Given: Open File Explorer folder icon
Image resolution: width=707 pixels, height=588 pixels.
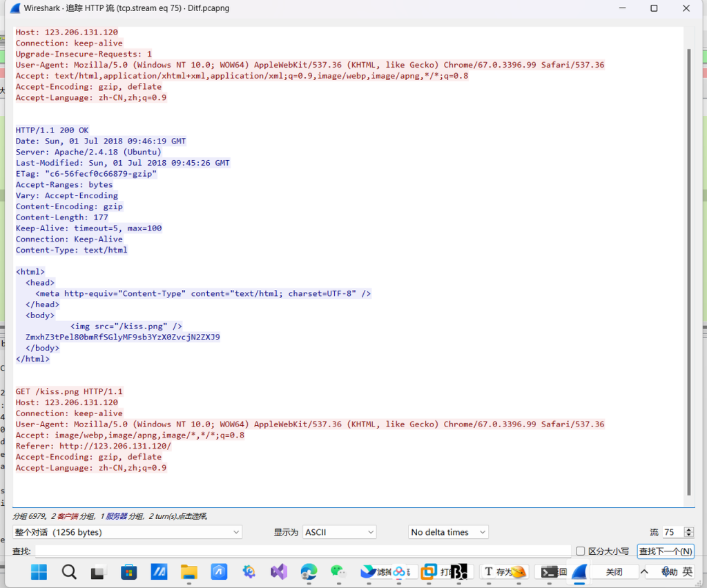Looking at the screenshot, I should click(x=188, y=571).
